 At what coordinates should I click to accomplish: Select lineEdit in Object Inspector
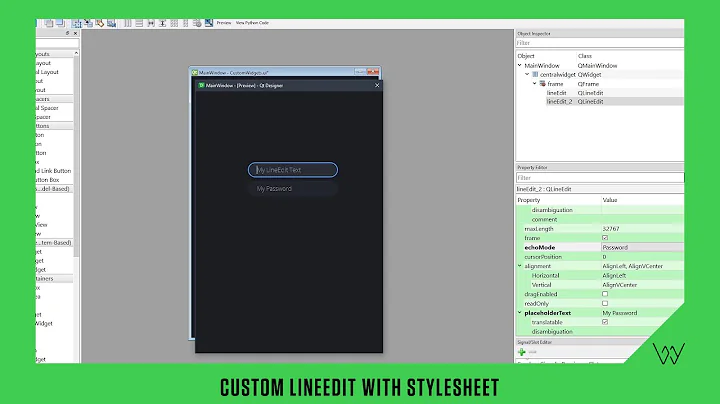[x=556, y=93]
